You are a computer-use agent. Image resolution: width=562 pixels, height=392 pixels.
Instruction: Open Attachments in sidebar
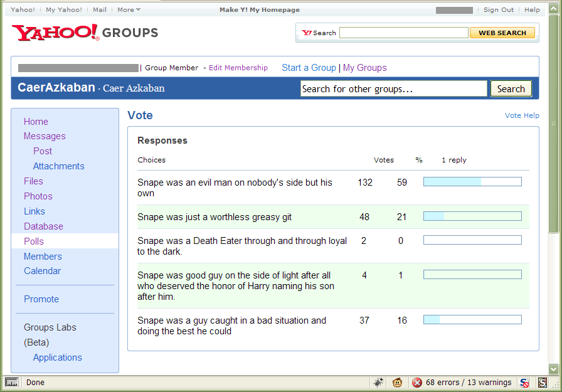[59, 166]
